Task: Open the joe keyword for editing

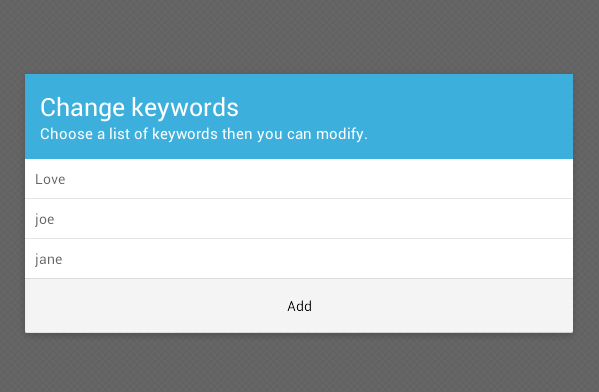Action: pyautogui.click(x=299, y=219)
